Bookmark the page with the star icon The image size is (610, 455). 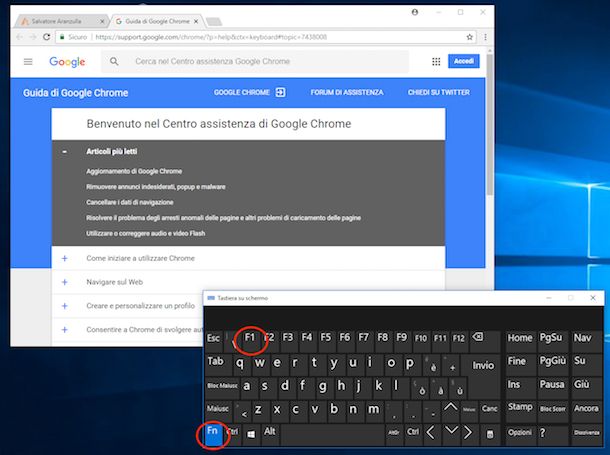click(470, 37)
